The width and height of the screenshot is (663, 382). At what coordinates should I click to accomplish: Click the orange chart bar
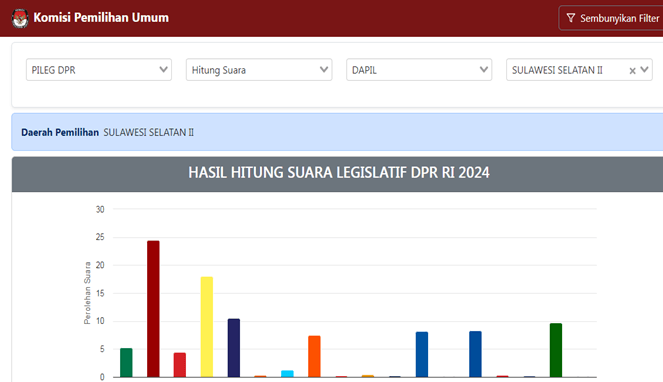[x=314, y=356]
